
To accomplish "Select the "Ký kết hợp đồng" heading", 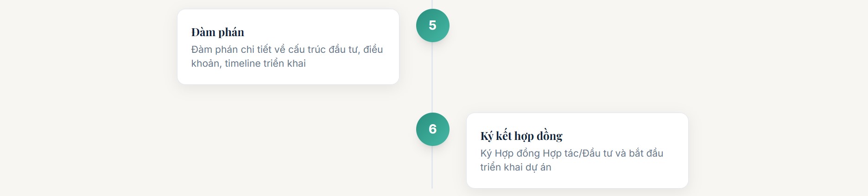I will tap(521, 136).
